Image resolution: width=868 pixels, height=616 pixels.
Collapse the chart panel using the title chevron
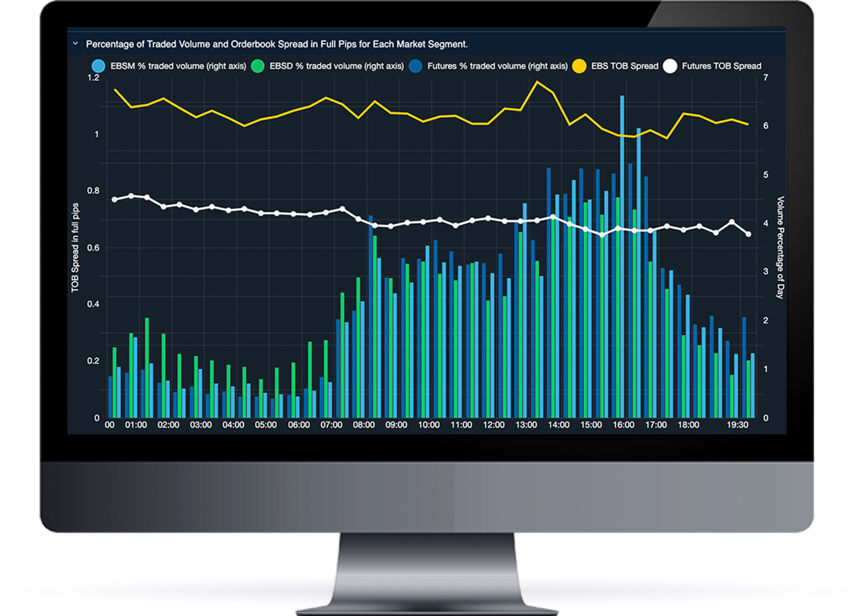click(x=75, y=44)
